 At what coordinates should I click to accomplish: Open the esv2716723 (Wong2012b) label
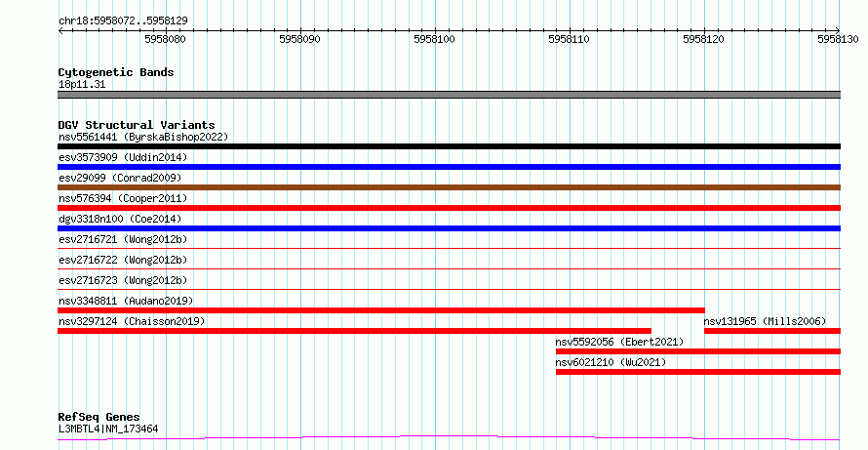[x=123, y=280]
